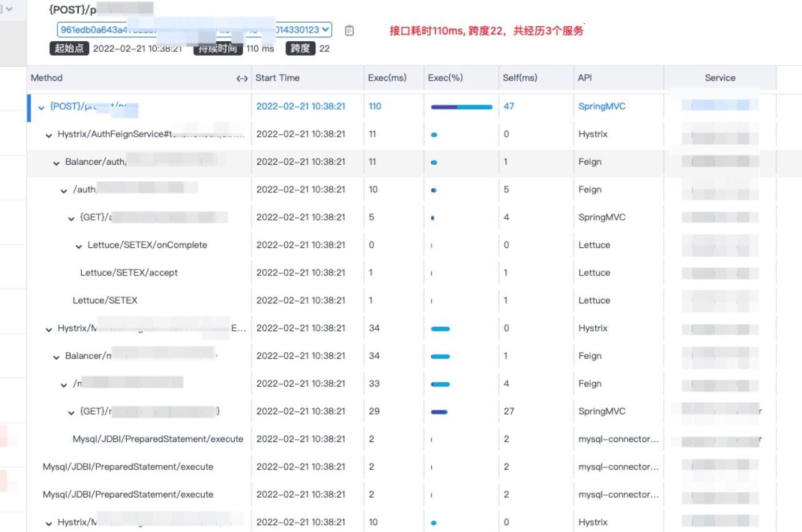Collapse the Lettuce/SETEX/onComplete span
The image size is (802, 532).
click(x=79, y=246)
